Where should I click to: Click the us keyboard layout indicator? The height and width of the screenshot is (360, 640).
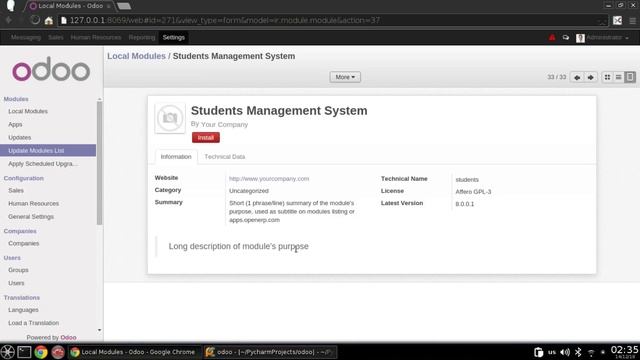click(x=552, y=352)
